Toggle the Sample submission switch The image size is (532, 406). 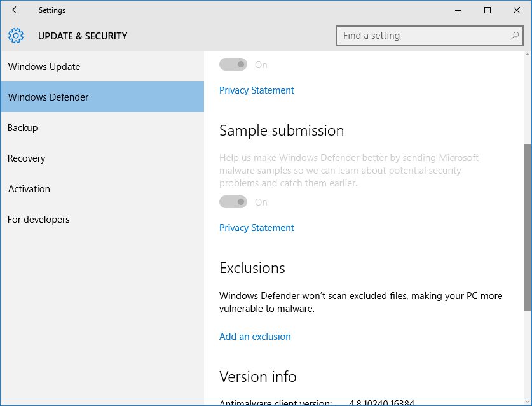click(x=233, y=202)
